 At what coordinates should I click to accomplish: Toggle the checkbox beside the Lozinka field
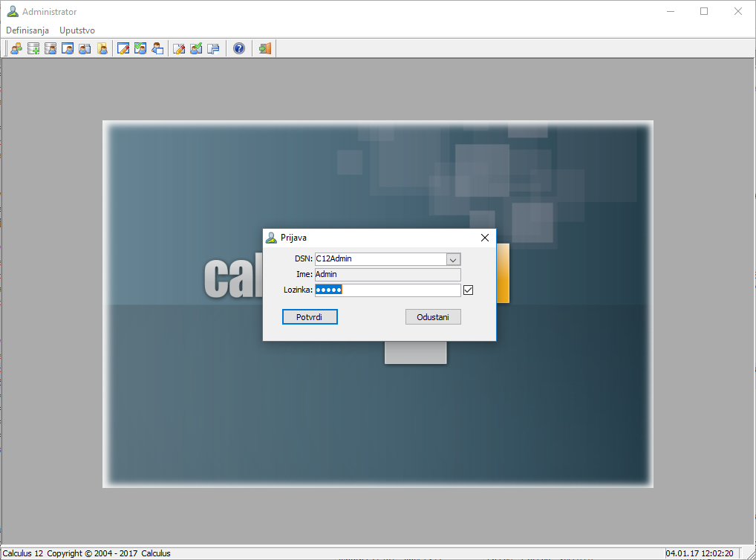click(468, 290)
